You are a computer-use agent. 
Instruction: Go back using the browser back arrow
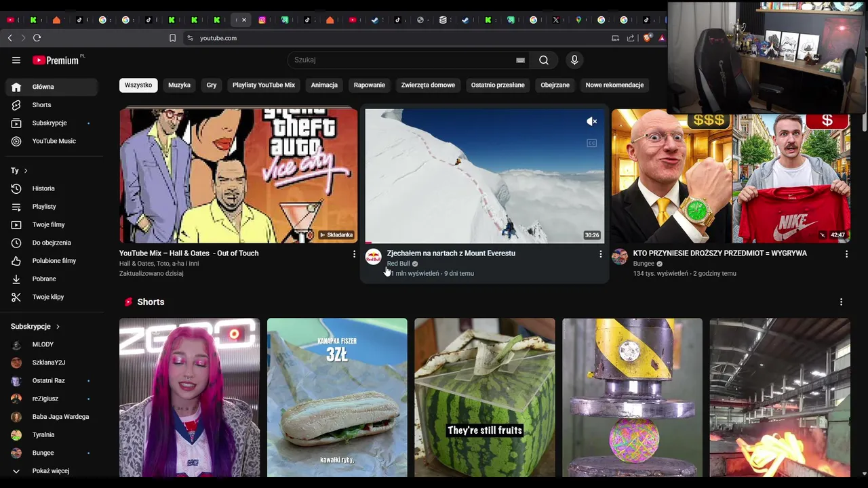click(x=9, y=38)
